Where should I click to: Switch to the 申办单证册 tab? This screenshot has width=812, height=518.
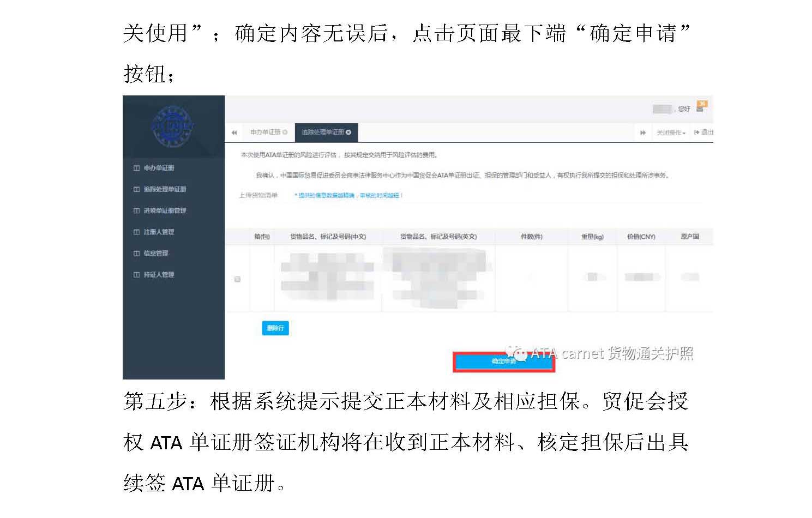265,132
